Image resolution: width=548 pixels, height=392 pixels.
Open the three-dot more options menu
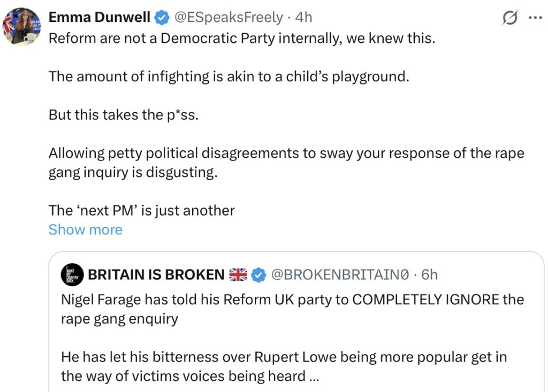click(x=535, y=17)
